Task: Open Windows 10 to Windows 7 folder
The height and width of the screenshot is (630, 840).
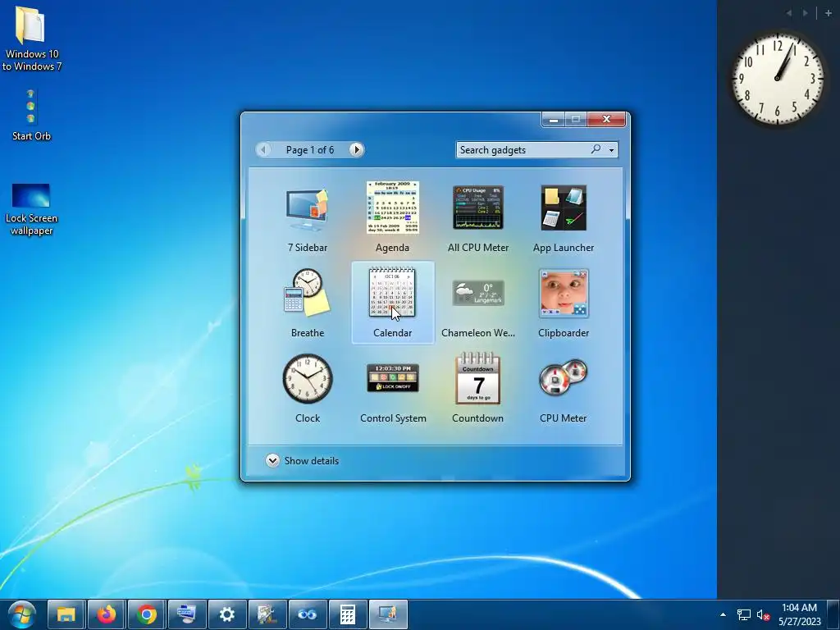Action: 31,39
